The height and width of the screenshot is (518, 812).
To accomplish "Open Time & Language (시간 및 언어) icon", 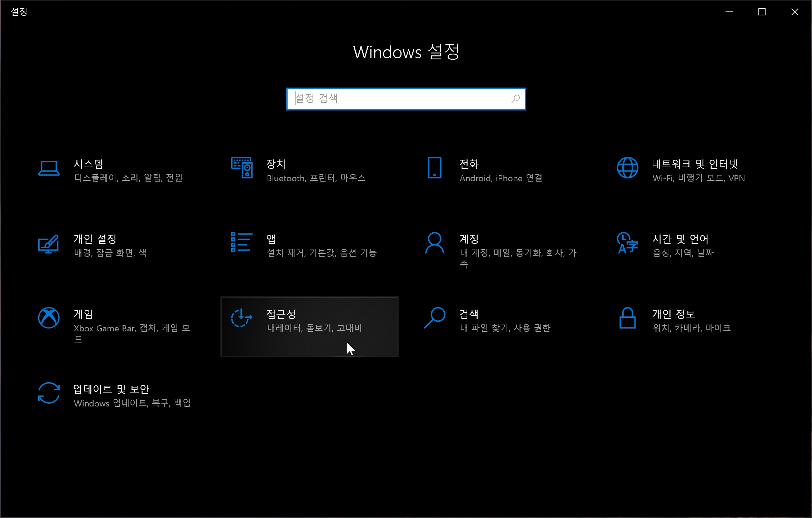I will [x=627, y=243].
